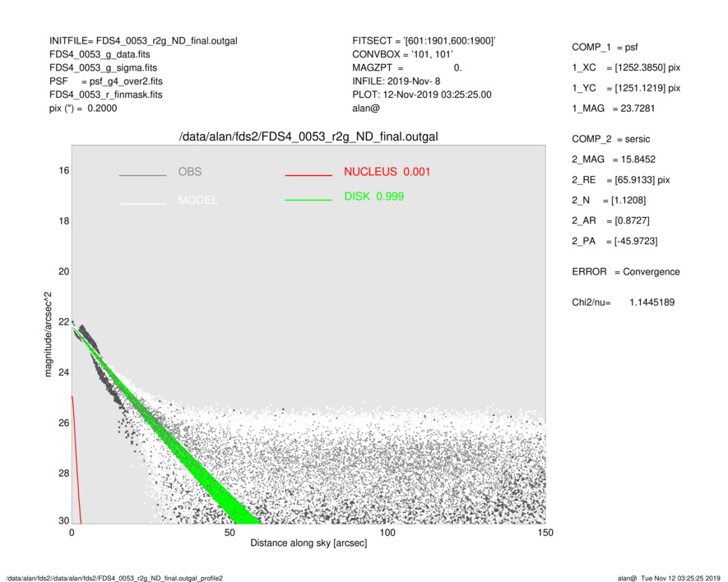The image size is (728, 582).
Task: Click the y-axis tick label 16
Action: 64,171
